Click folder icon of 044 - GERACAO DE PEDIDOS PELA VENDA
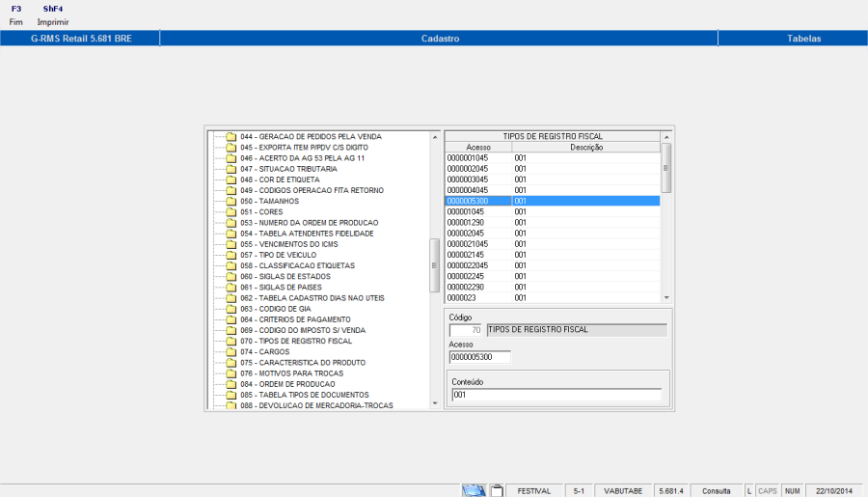Viewport: 868px width, 497px height. (231, 136)
